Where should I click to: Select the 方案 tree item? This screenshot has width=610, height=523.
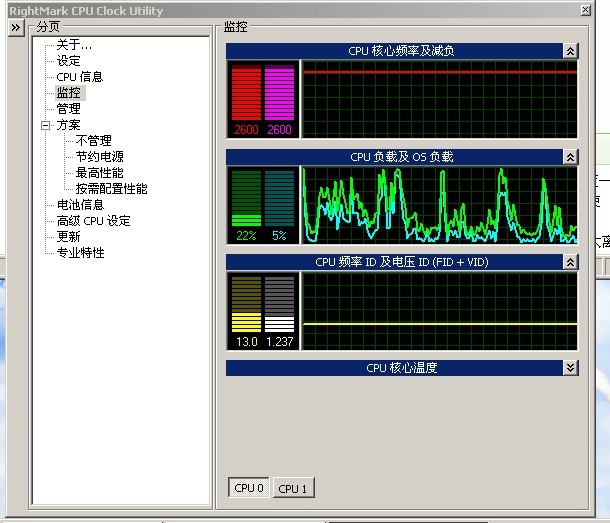(68, 125)
